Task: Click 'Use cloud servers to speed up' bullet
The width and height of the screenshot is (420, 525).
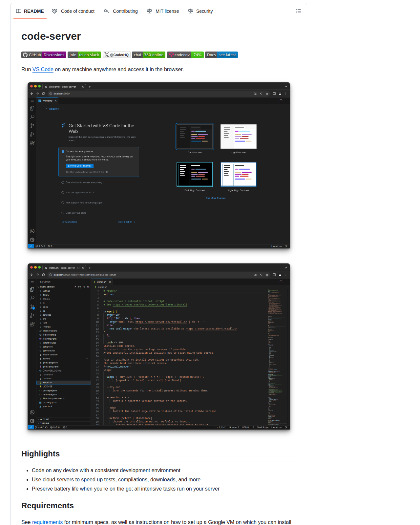Action: [x=116, y=480]
